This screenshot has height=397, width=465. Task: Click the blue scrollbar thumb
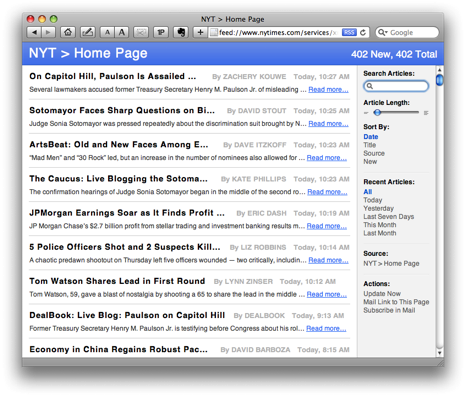439,80
